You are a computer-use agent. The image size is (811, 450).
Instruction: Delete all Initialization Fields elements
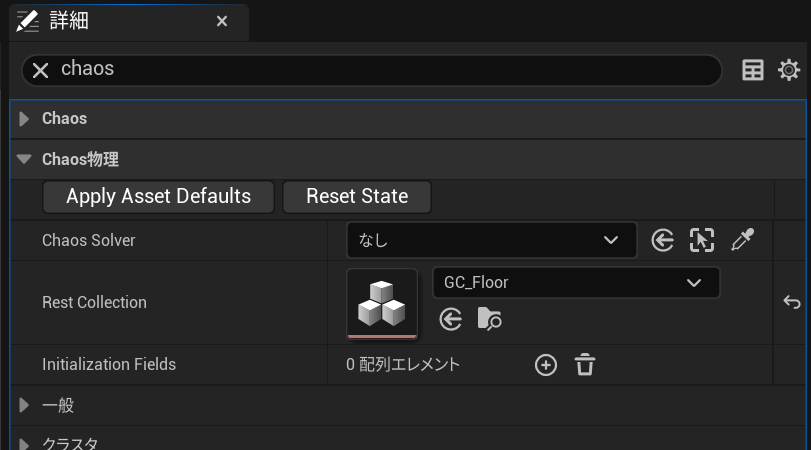585,365
